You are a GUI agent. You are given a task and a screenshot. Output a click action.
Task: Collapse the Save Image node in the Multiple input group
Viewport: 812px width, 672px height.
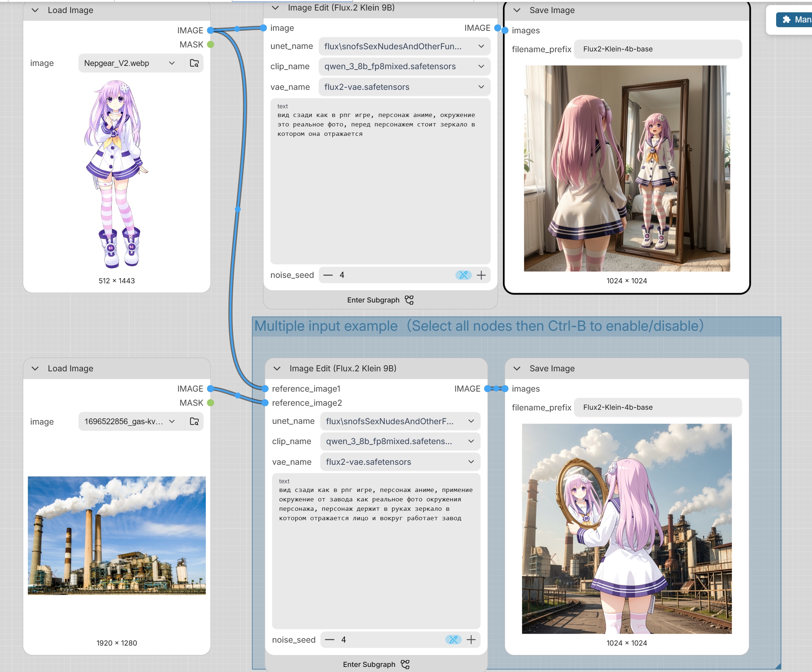pos(517,368)
